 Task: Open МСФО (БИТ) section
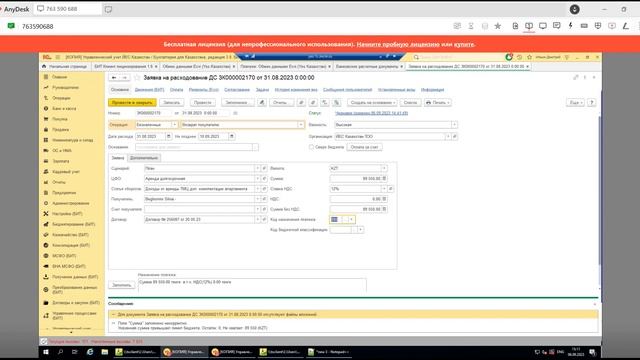64,256
